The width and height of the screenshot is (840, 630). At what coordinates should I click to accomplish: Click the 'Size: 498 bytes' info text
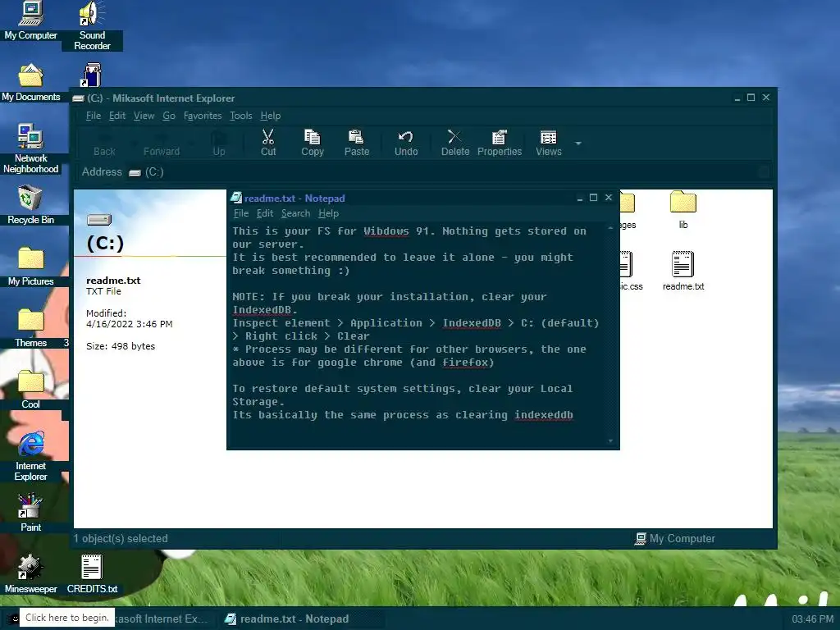[121, 346]
